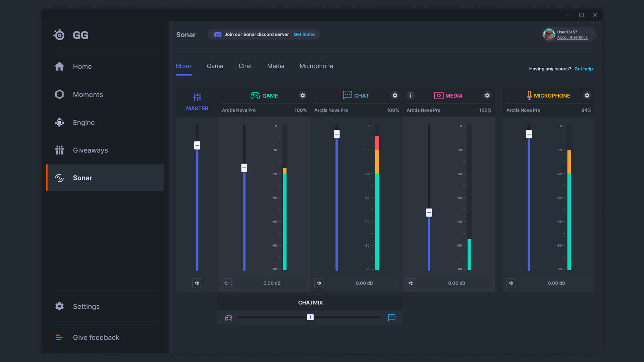This screenshot has height=362, width=644.
Task: Mute the Microphone channel
Action: point(511,283)
